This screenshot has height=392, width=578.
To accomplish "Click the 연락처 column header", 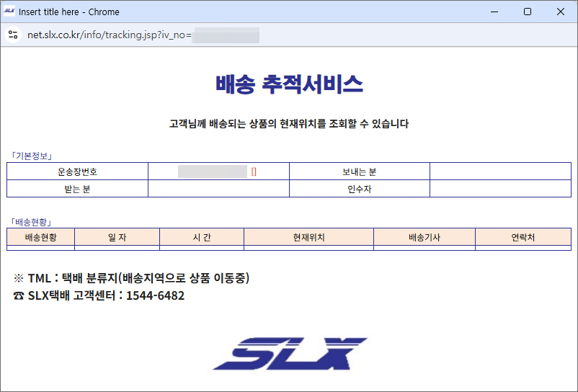I will pyautogui.click(x=523, y=237).
